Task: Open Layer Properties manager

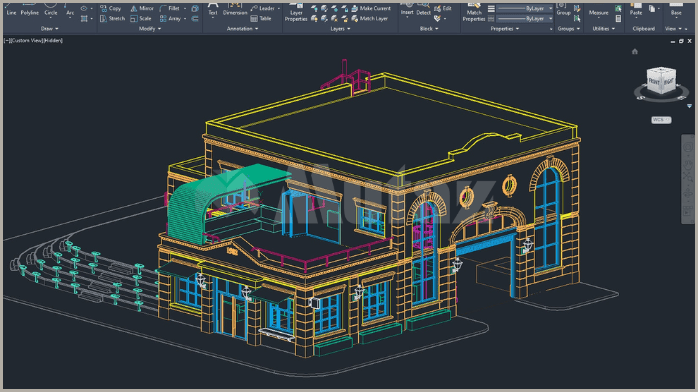Action: 296,13
